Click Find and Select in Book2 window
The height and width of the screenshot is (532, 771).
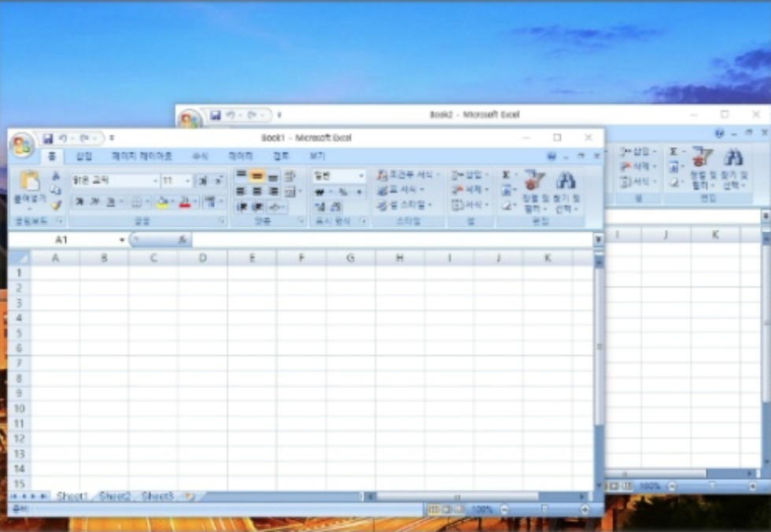733,169
